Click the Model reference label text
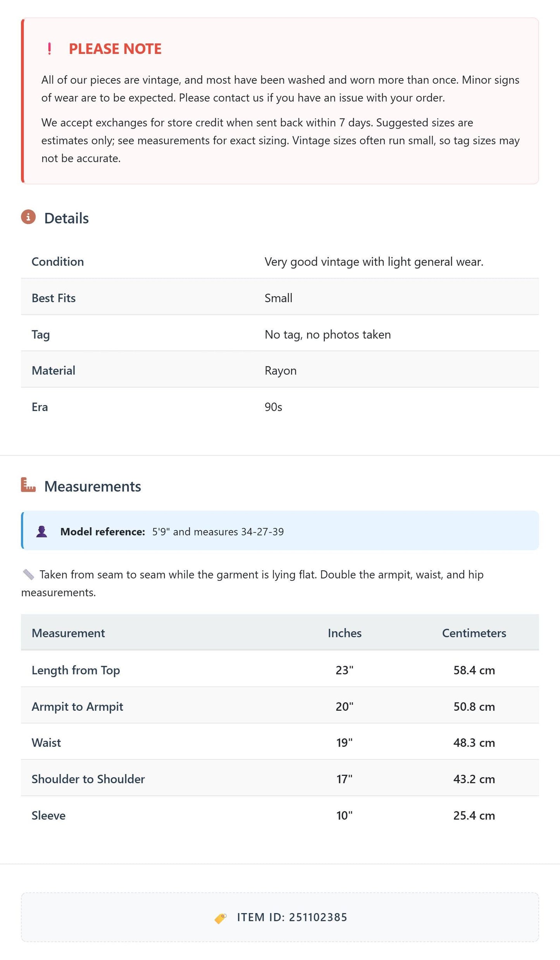The width and height of the screenshot is (560, 960). (x=103, y=532)
